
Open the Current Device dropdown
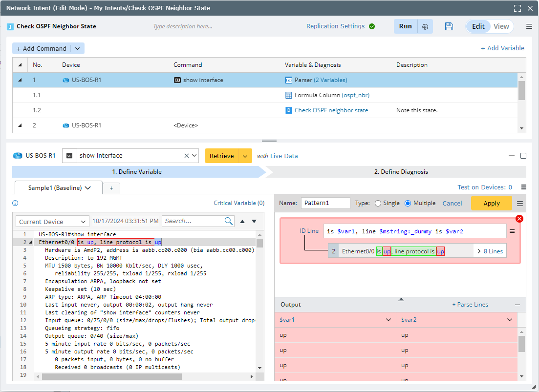[x=52, y=222]
